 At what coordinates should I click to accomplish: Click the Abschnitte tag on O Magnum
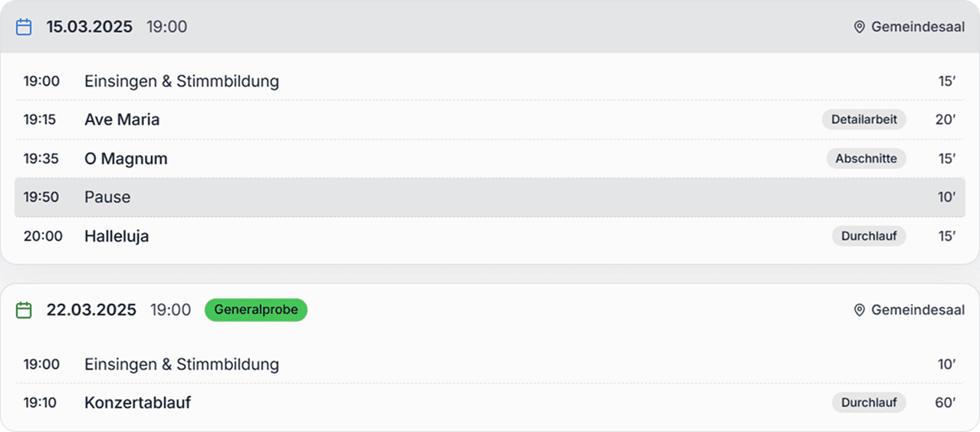[x=866, y=159]
